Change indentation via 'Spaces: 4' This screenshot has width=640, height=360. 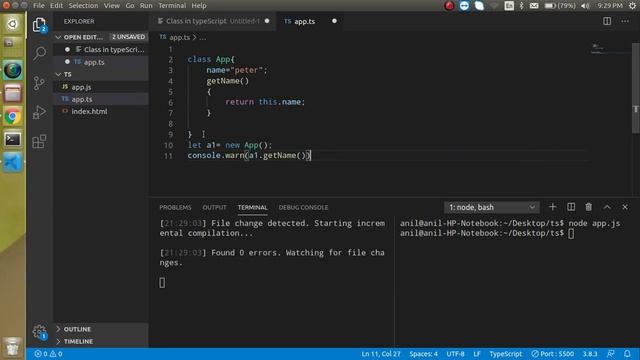(423, 353)
